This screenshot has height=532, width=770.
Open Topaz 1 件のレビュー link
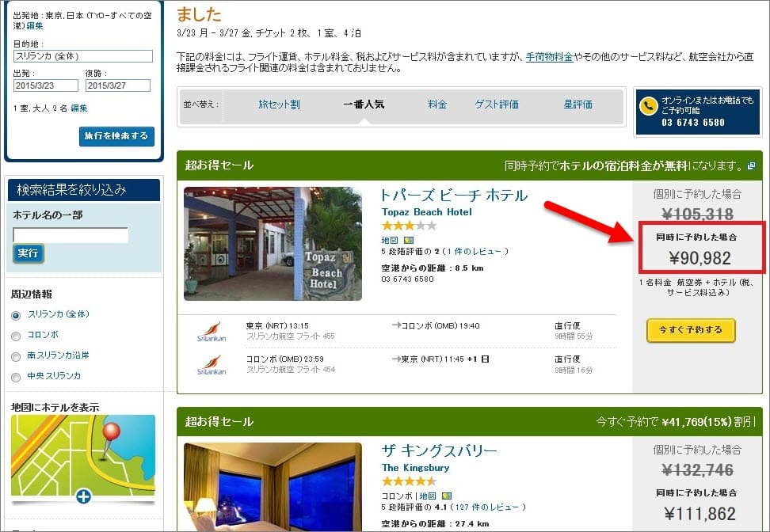[x=475, y=251]
